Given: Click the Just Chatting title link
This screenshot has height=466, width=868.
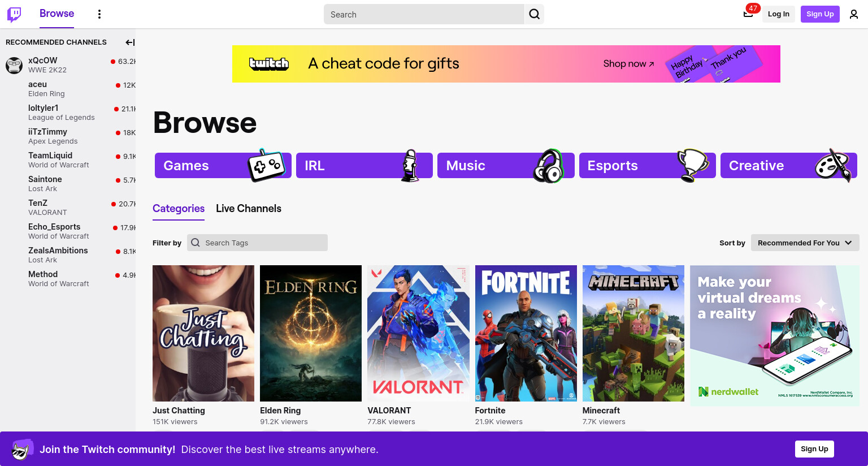Looking at the screenshot, I should [179, 411].
